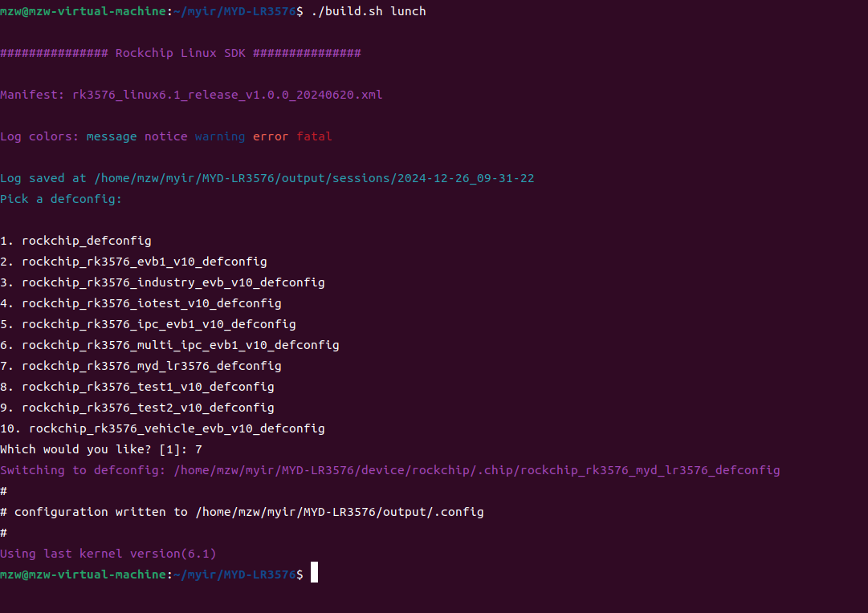This screenshot has width=868, height=613.
Task: Click the terminal cursor block at the prompt
Action: [314, 572]
